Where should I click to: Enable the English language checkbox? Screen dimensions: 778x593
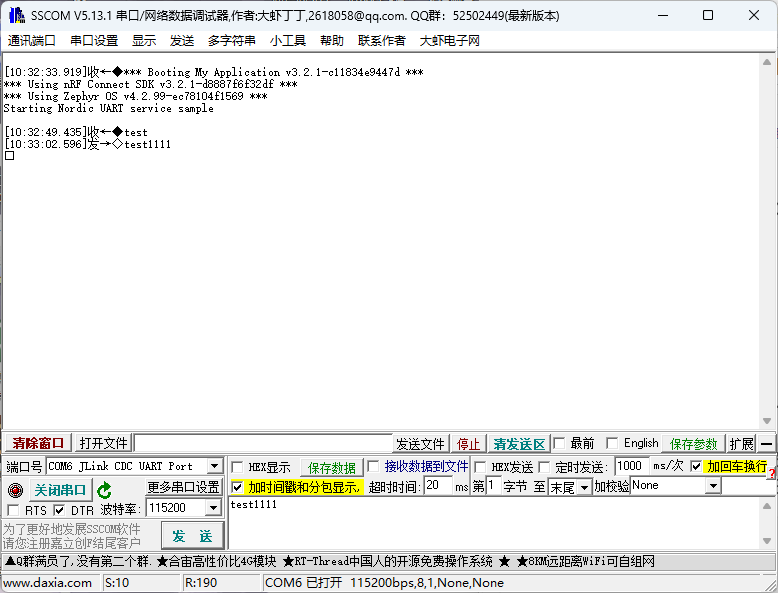click(612, 443)
